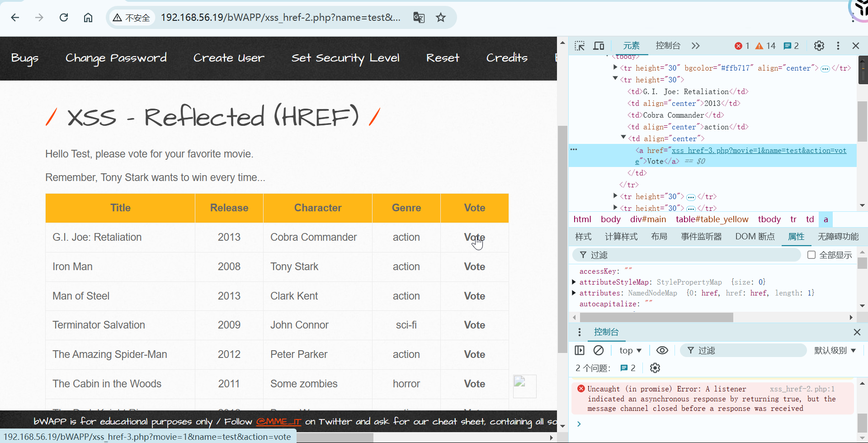Toggle the live expression eye icon

coord(662,350)
